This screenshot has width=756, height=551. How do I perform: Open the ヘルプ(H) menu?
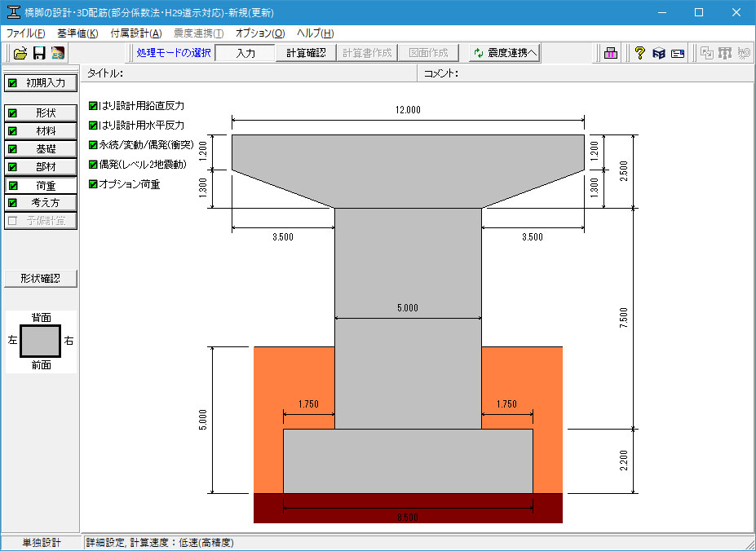coord(316,33)
